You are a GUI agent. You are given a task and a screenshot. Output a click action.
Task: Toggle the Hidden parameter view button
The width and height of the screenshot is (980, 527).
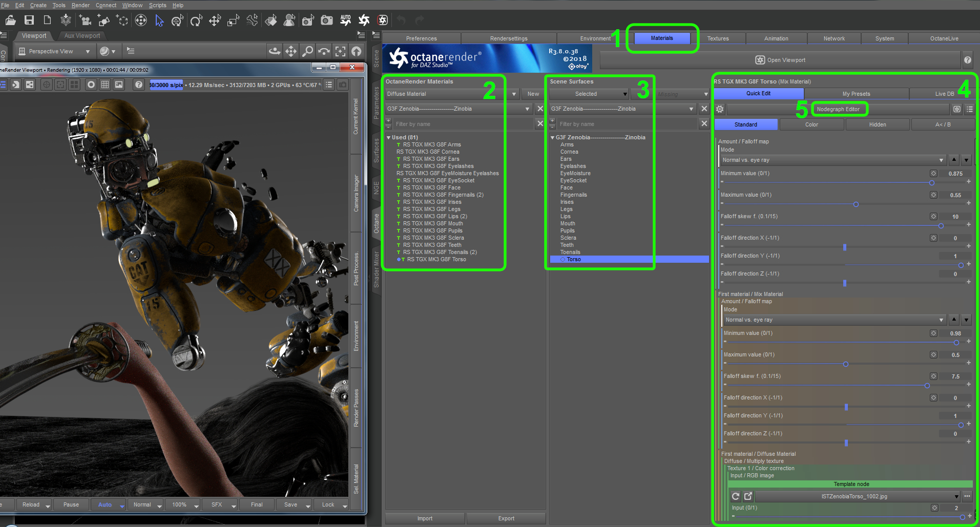click(878, 124)
